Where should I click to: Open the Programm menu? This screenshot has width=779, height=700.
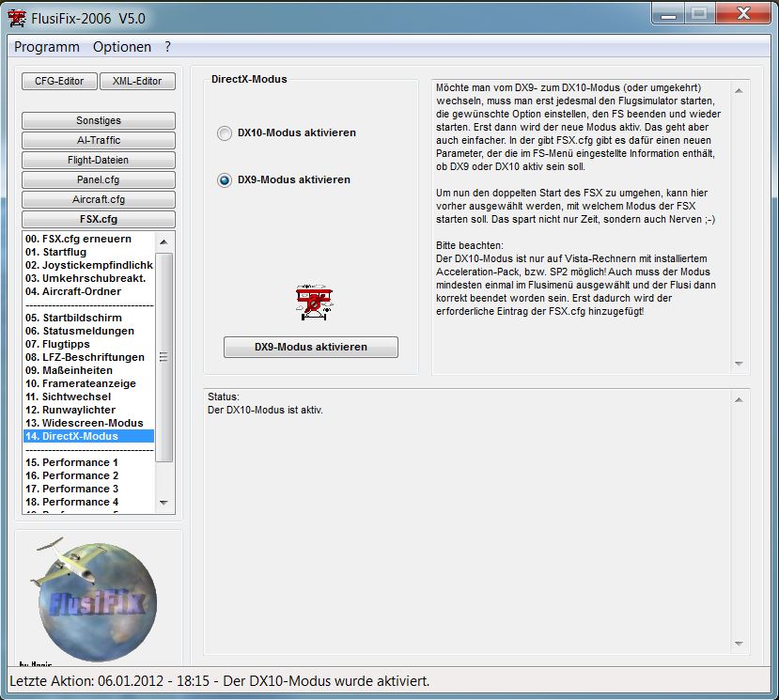(x=47, y=47)
